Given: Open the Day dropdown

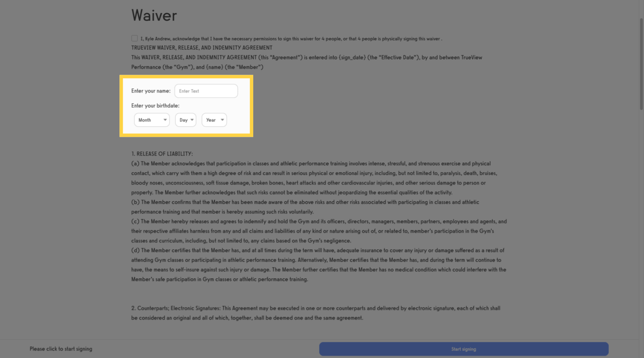Looking at the screenshot, I should 185,120.
